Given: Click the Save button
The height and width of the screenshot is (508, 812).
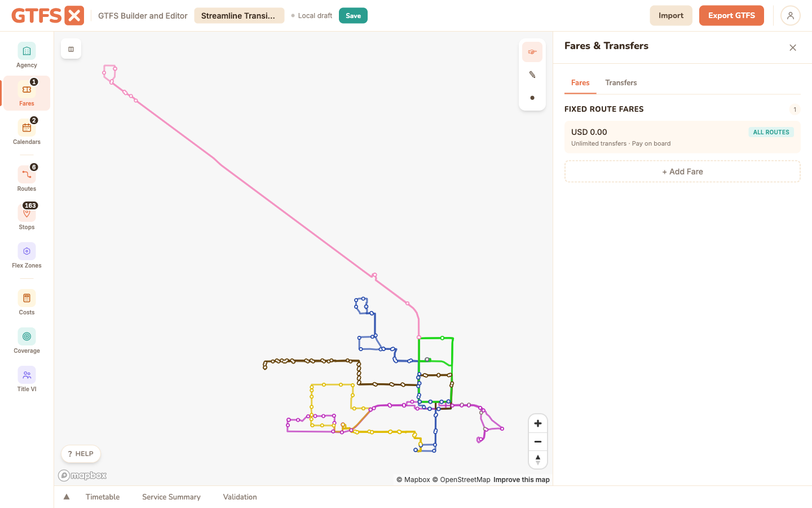Looking at the screenshot, I should (353, 16).
